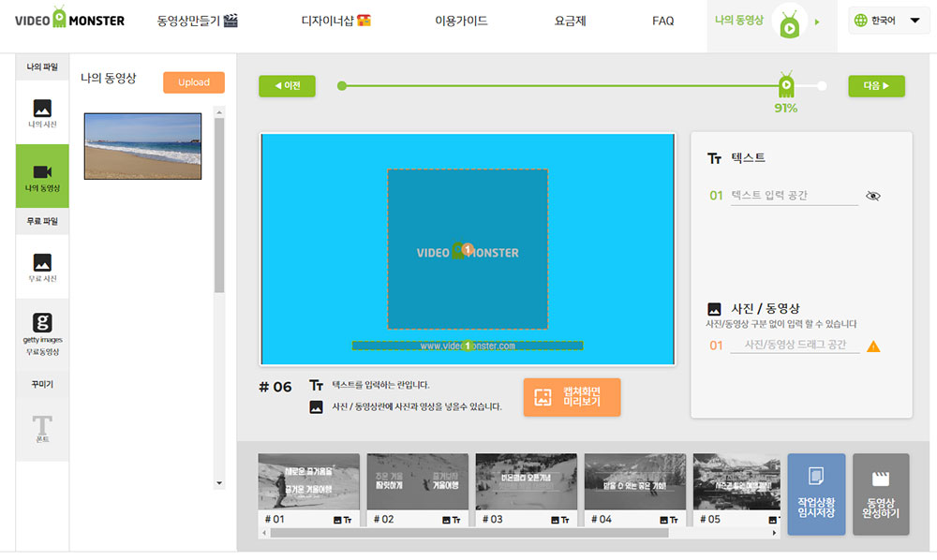This screenshot has width=937, height=560.
Task: Click the 이전 previous button
Action: click(x=287, y=86)
